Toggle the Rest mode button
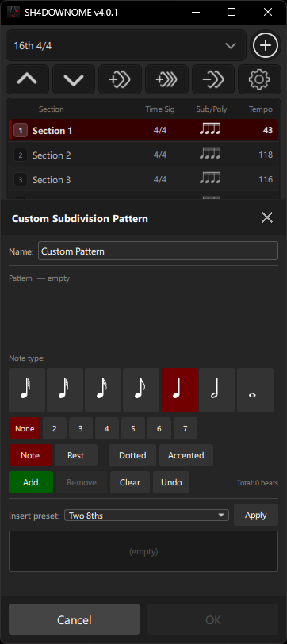 point(76,455)
